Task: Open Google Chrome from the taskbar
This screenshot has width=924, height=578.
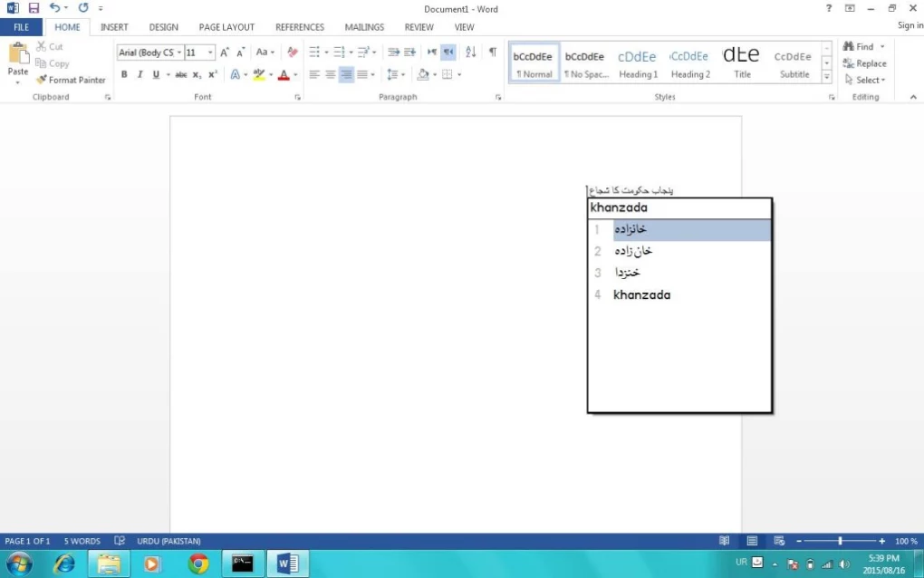Action: [198, 564]
